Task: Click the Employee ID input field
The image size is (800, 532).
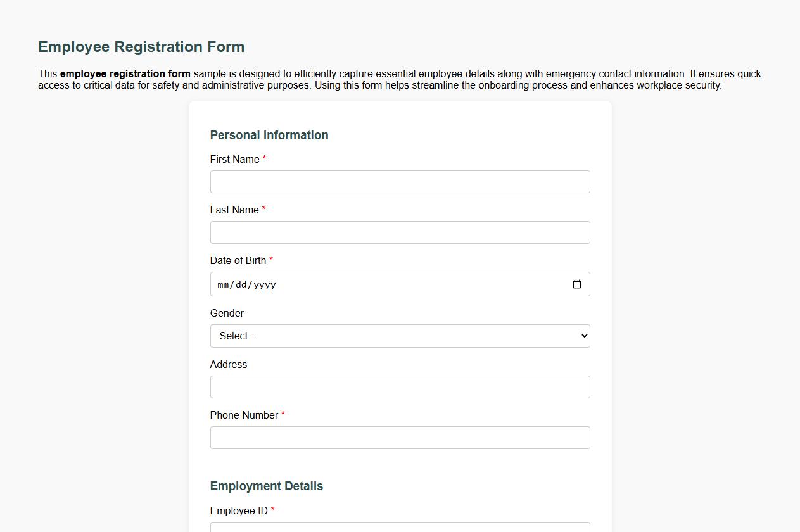Action: click(400, 528)
